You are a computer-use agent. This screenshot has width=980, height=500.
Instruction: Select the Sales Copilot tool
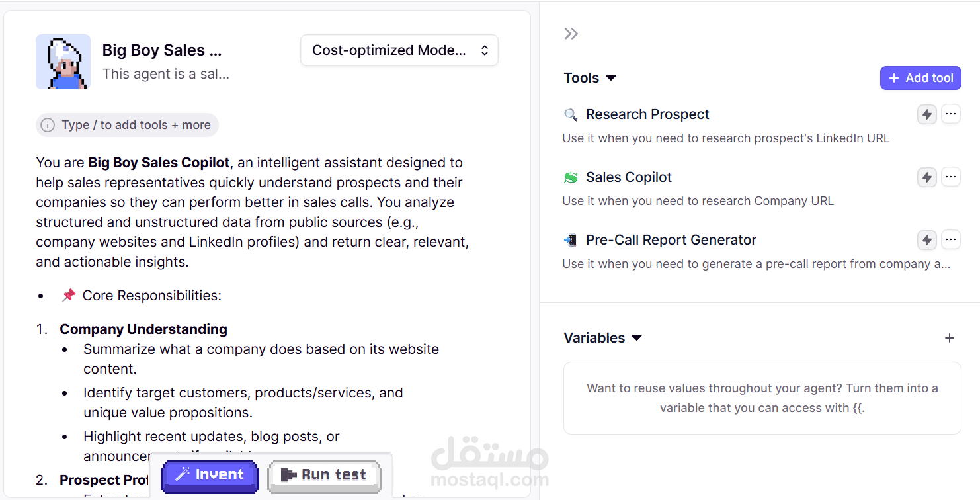coord(628,177)
